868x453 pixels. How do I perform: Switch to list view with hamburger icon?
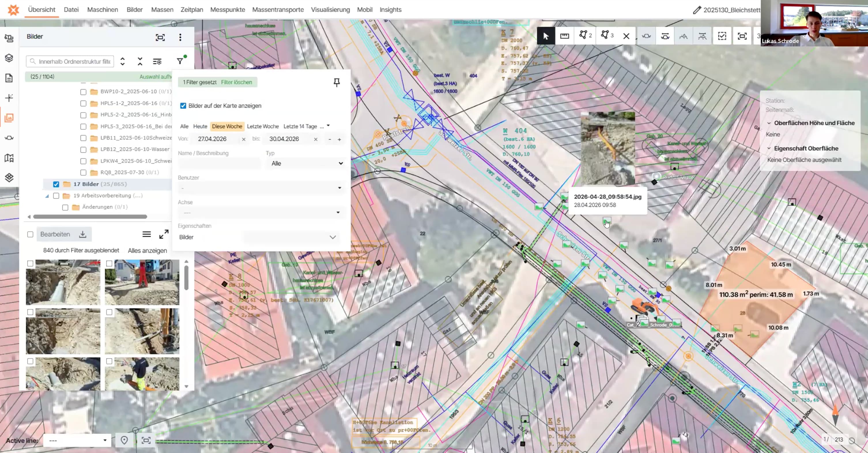(x=146, y=234)
